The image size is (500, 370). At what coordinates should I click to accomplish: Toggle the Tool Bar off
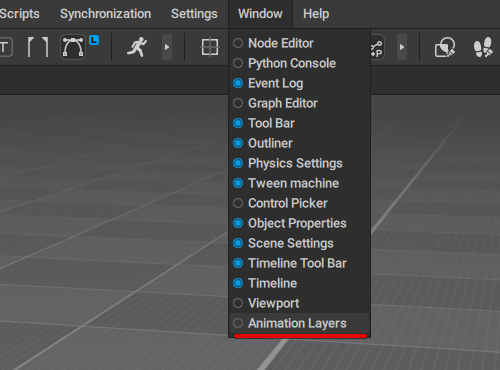(x=300, y=123)
